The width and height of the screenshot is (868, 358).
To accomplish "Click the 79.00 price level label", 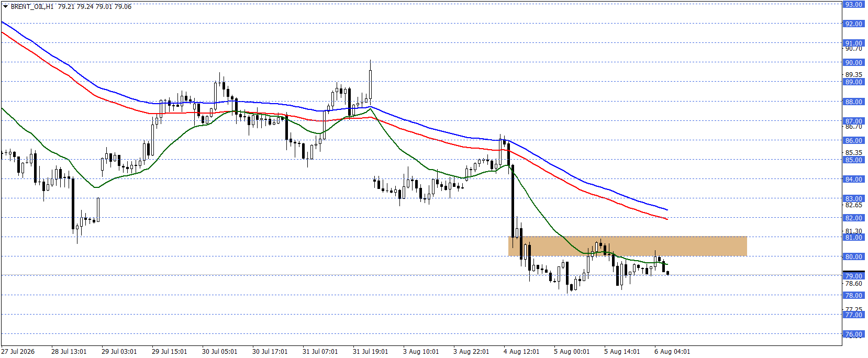I will [853, 276].
